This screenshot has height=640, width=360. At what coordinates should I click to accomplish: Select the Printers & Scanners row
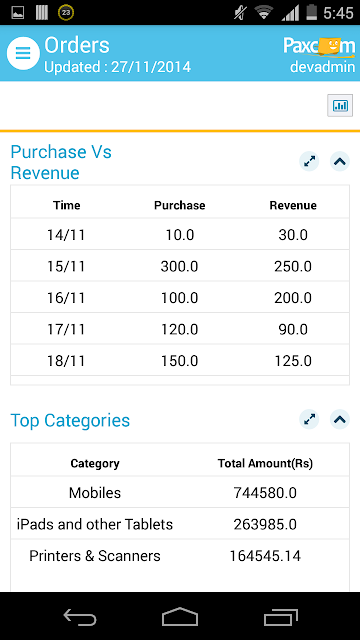pos(180,556)
